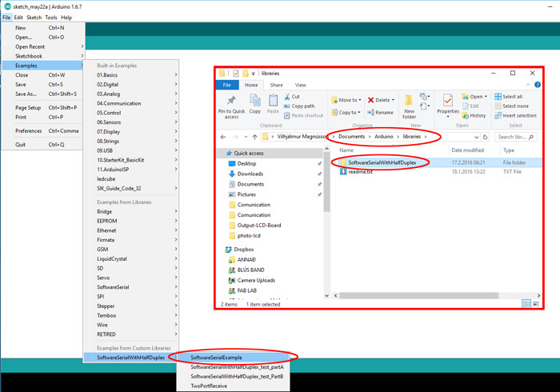The height and width of the screenshot is (392, 560).
Task: Click Pin to Quick access icon
Action: tap(231, 100)
